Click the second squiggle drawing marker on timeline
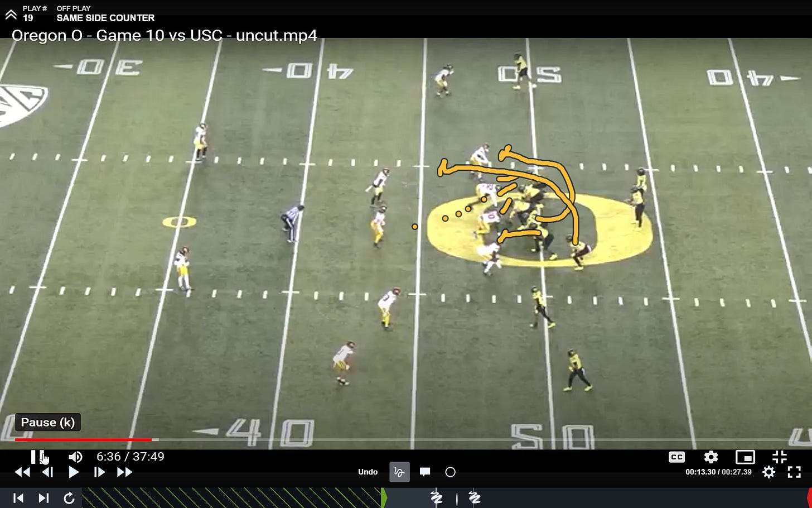The height and width of the screenshot is (508, 812). [475, 497]
